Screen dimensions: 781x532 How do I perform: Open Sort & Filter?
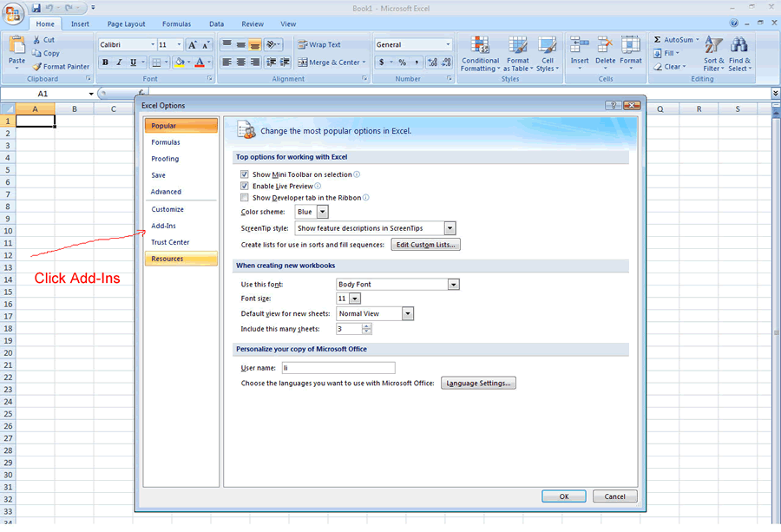(x=713, y=54)
